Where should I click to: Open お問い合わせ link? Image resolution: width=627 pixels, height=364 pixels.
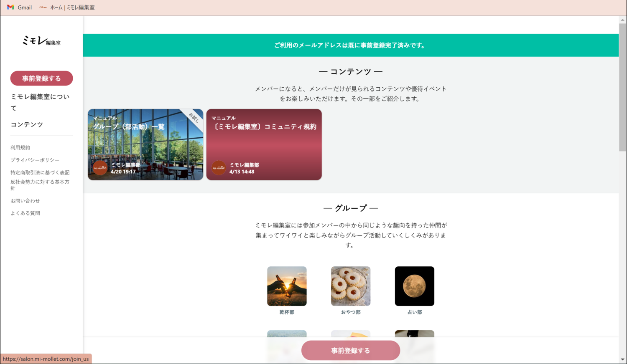click(x=25, y=201)
